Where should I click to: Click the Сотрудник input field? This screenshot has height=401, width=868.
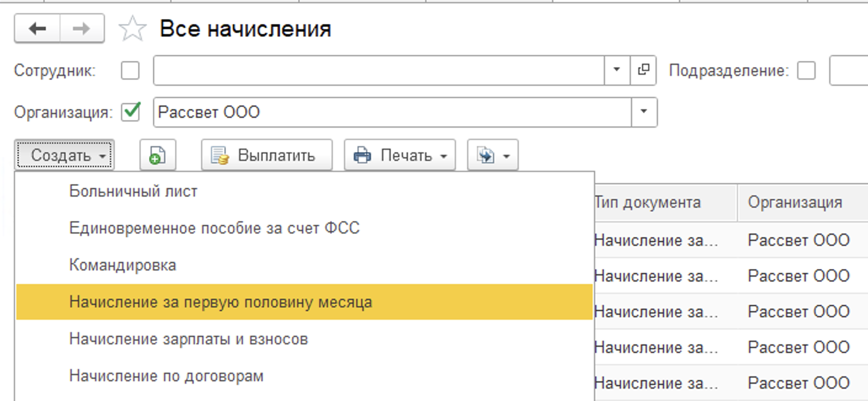click(378, 70)
